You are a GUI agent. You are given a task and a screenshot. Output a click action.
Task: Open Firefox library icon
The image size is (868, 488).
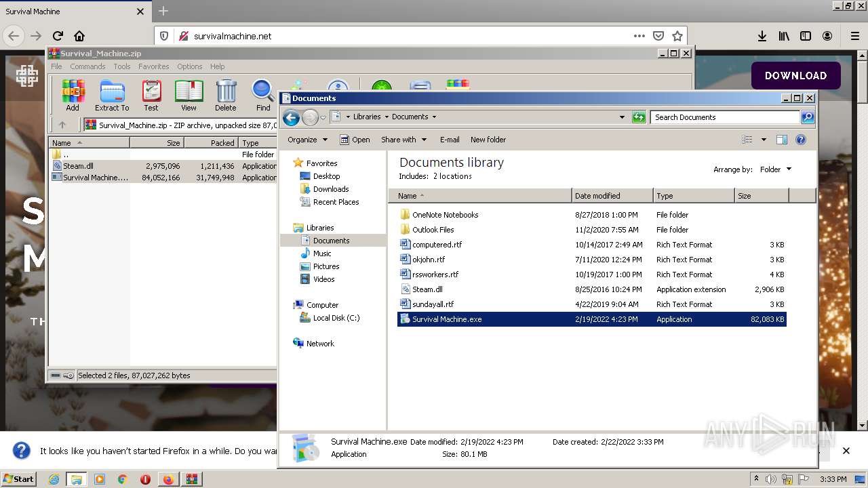(784, 36)
